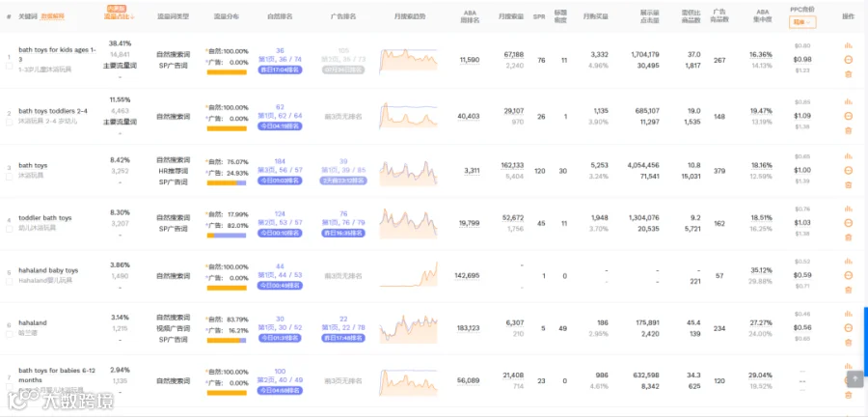Click natural rank 36 for the first keyword
Image resolution: width=868 pixels, height=417 pixels.
point(280,50)
